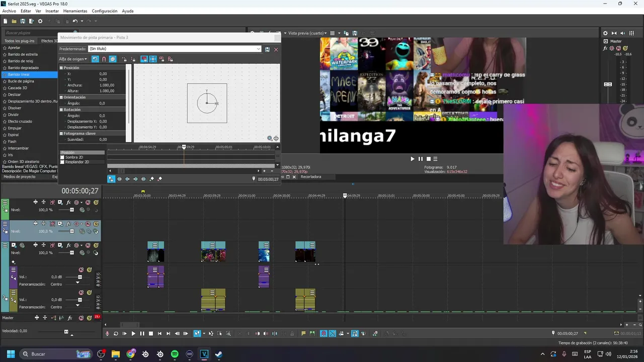The height and width of the screenshot is (362, 644).
Task: Open the Vista previa (cuarto) quality dropdown
Action: [x=307, y=33]
